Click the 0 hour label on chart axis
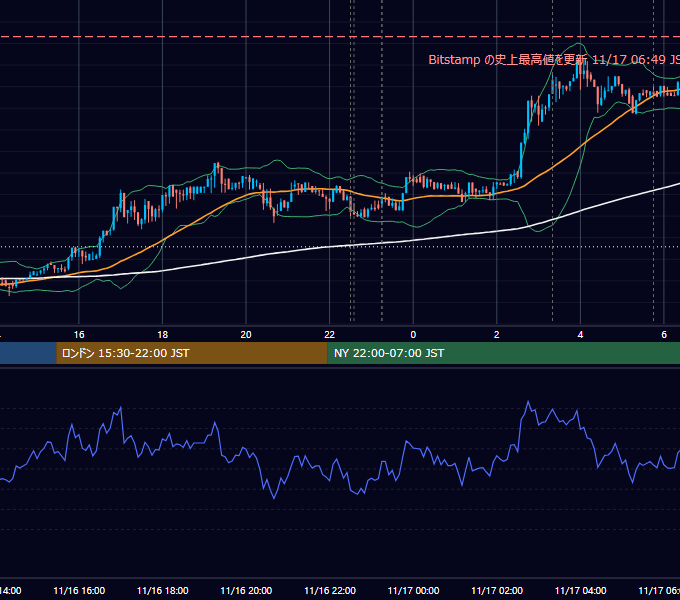The height and width of the screenshot is (600, 680). (x=413, y=335)
